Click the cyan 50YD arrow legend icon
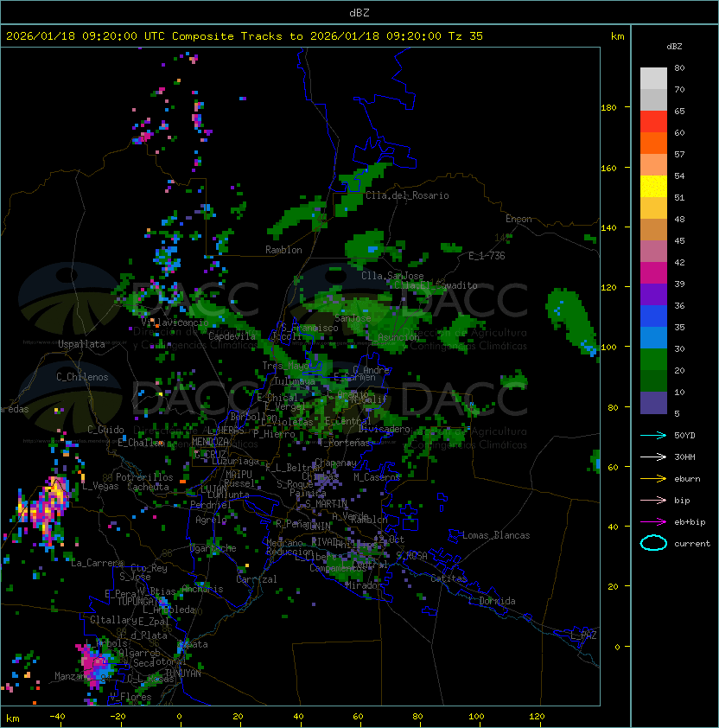Viewport: 719px width, 728px height. click(x=653, y=435)
